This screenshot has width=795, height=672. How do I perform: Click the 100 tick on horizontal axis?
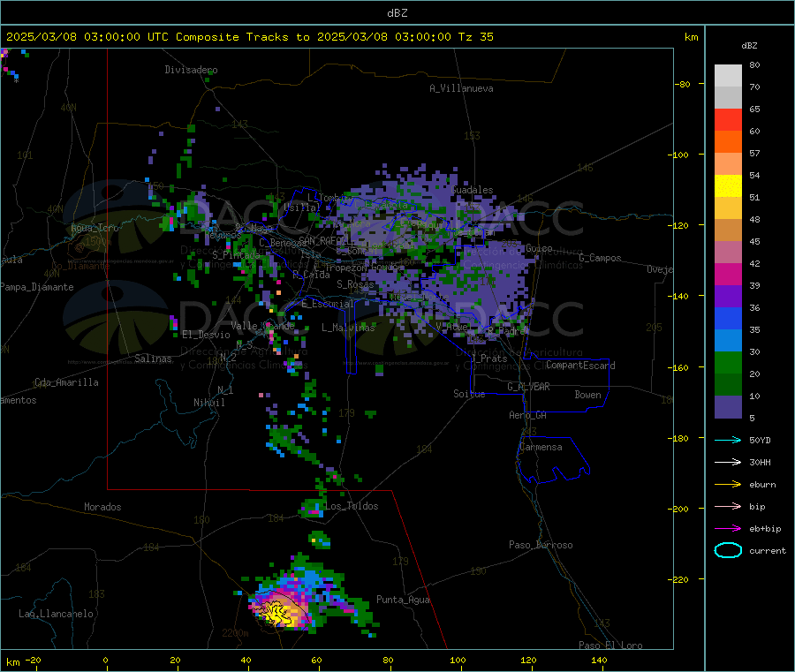tap(458, 660)
